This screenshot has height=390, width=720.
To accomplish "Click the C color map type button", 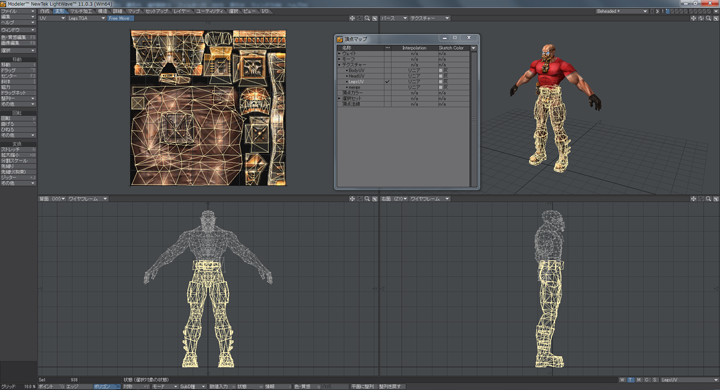I will (x=647, y=380).
